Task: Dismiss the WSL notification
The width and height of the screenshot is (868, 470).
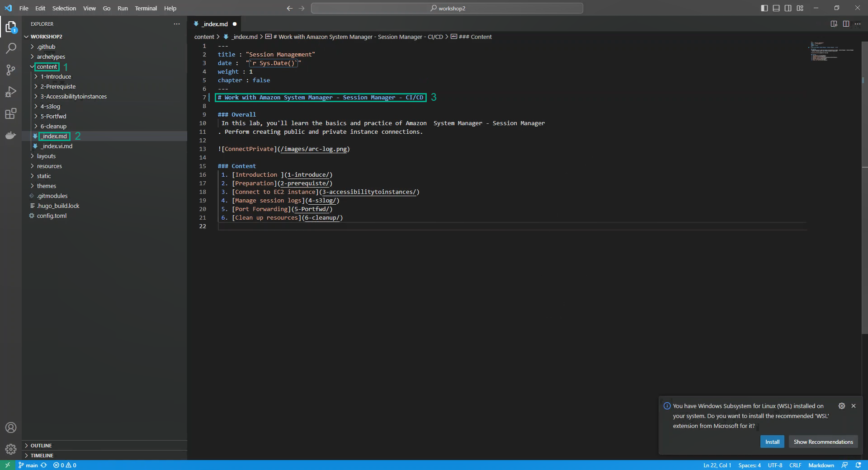Action: click(x=854, y=406)
